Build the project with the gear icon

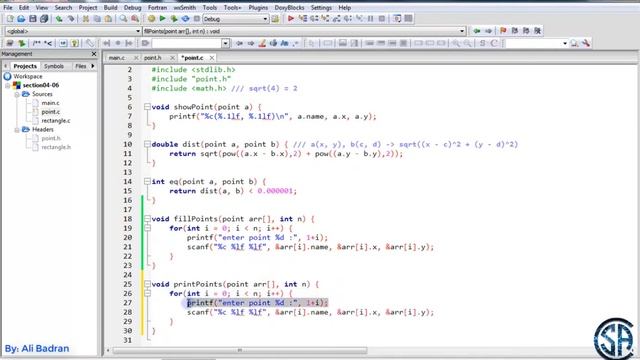click(151, 19)
